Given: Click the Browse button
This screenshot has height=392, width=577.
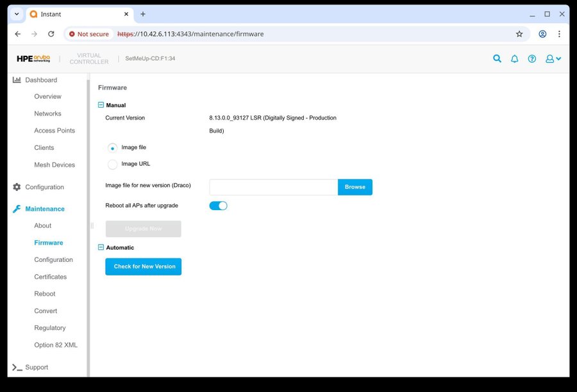Looking at the screenshot, I should (x=355, y=187).
